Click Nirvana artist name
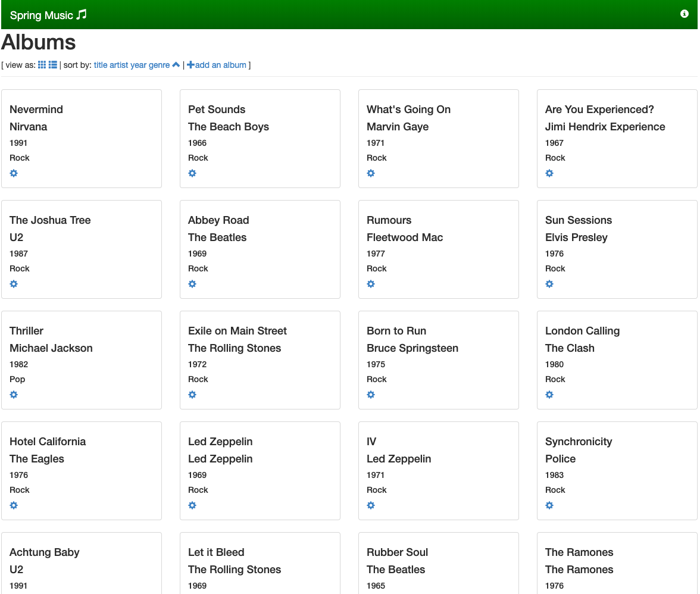This screenshot has height=594, width=700. 28,127
